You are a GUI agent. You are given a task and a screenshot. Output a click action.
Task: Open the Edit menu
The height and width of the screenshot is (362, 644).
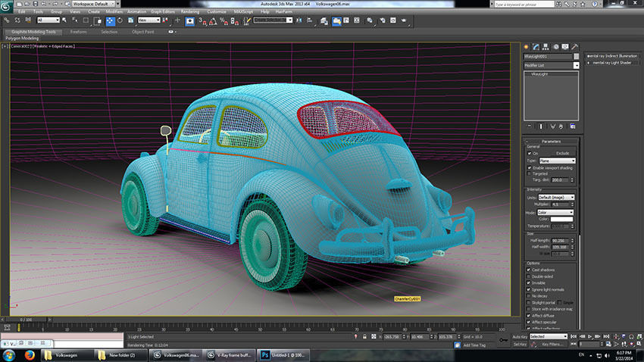[x=21, y=11]
